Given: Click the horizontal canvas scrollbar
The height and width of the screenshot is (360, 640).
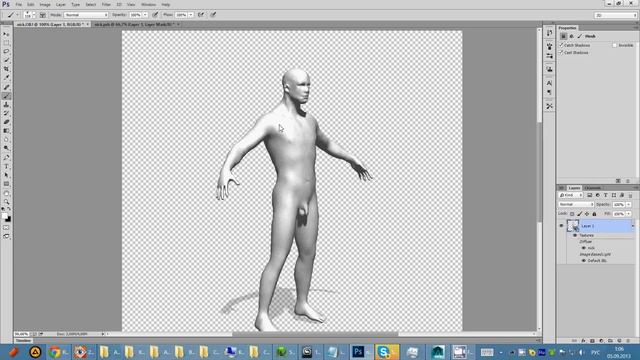Looking at the screenshot, I should (x=315, y=334).
